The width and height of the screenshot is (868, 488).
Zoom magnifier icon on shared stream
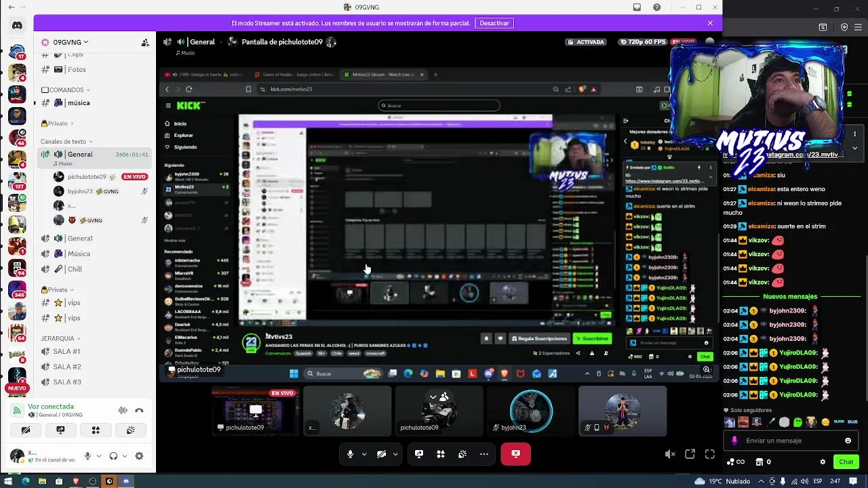coord(706,370)
